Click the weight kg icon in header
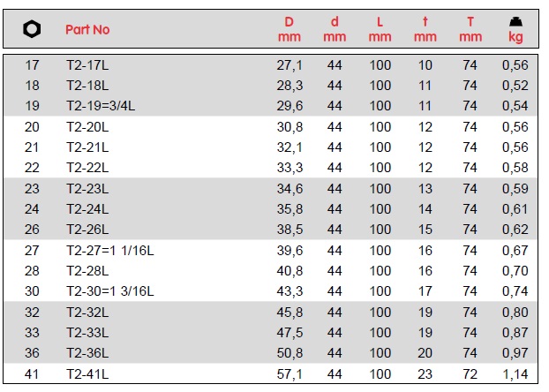Viewport: 549px width, 392px height. [x=515, y=21]
